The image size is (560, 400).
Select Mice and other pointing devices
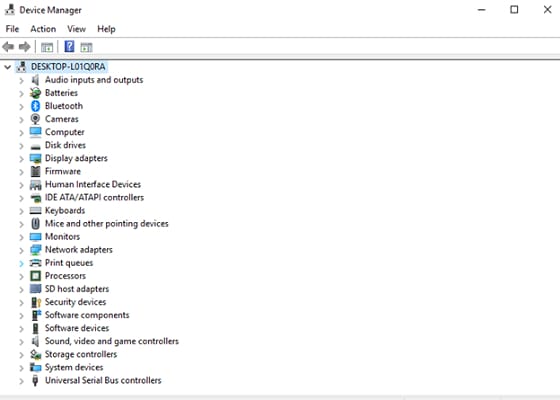[106, 224]
